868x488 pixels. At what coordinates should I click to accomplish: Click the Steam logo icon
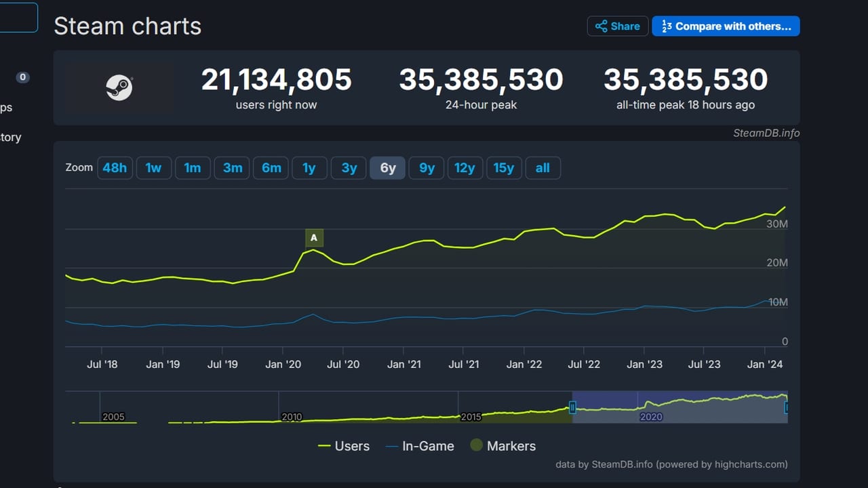click(x=119, y=88)
